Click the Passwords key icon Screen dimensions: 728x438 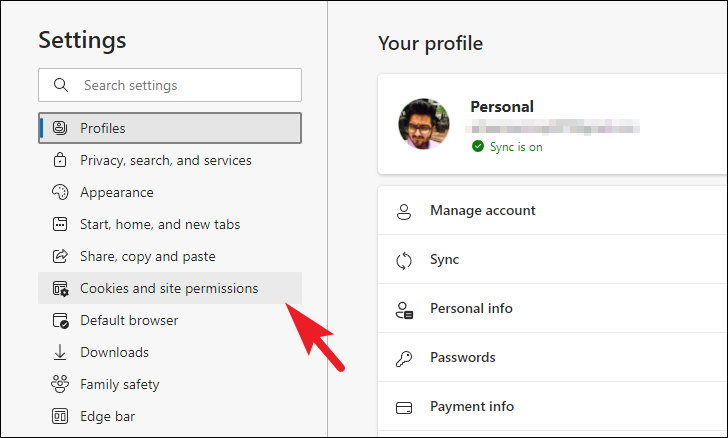tap(405, 358)
